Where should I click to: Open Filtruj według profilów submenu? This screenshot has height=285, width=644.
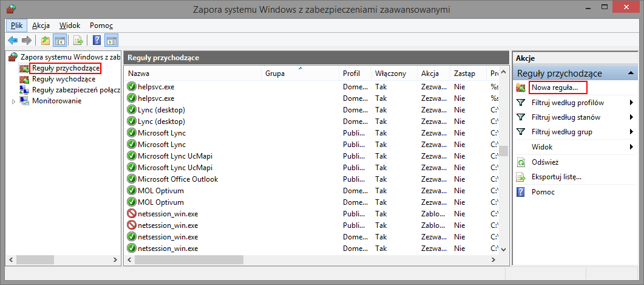click(568, 103)
